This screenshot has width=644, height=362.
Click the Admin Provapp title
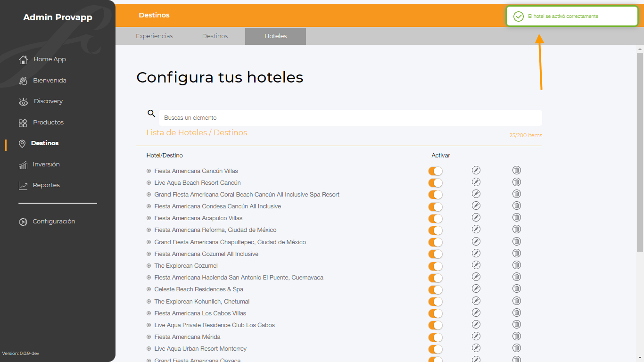point(58,17)
